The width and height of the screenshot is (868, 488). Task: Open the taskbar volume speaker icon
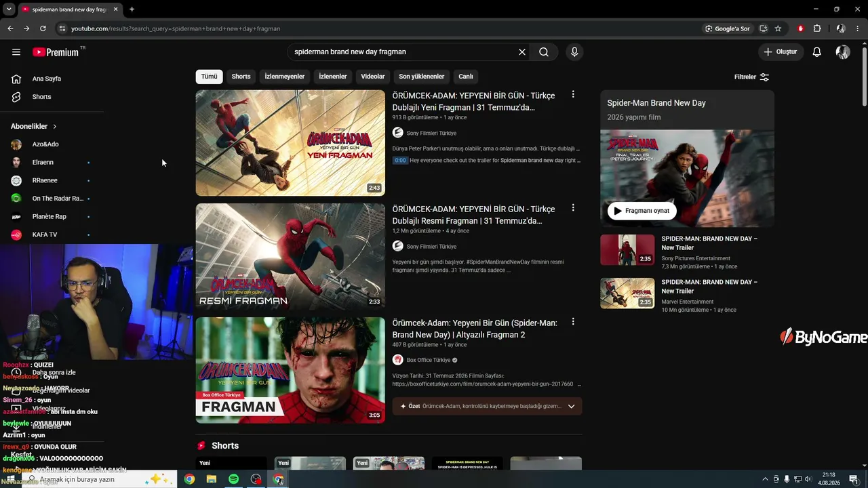coord(808,479)
